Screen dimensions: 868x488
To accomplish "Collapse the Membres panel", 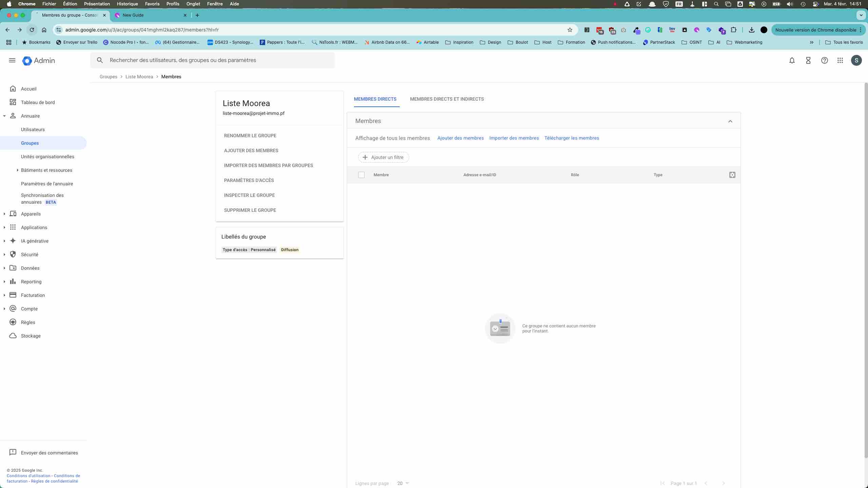I will click(x=730, y=121).
